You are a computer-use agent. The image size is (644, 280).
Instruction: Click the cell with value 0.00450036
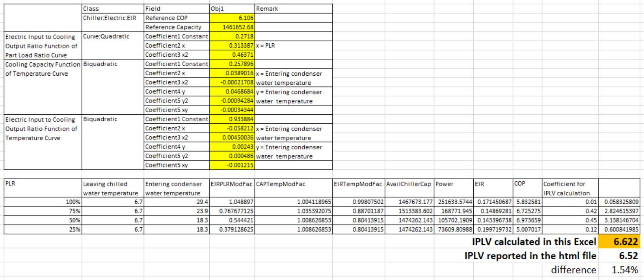[232, 138]
